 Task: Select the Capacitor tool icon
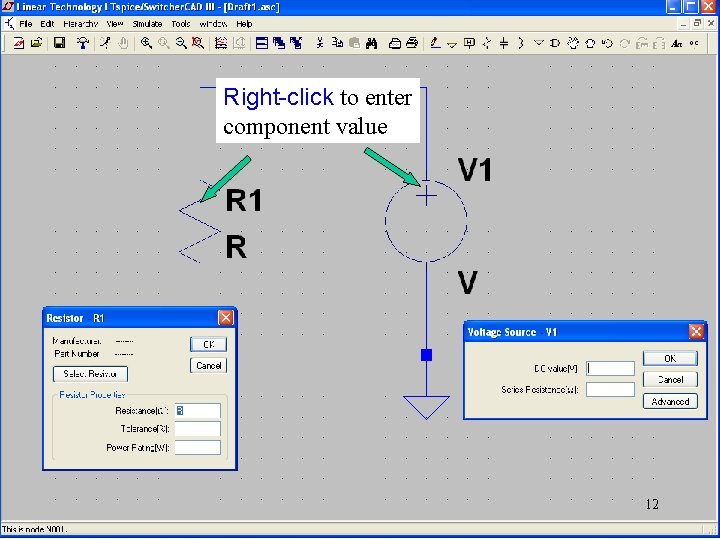[504, 43]
